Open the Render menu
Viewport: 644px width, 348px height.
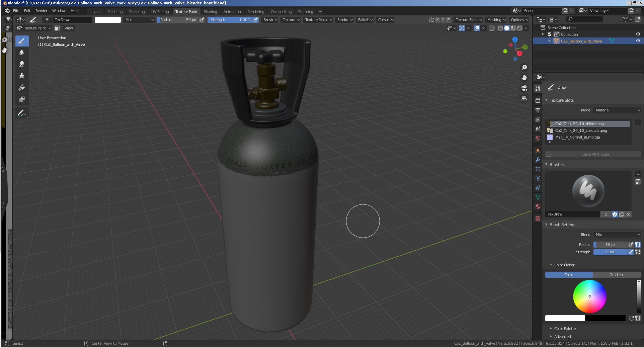pyautogui.click(x=42, y=11)
